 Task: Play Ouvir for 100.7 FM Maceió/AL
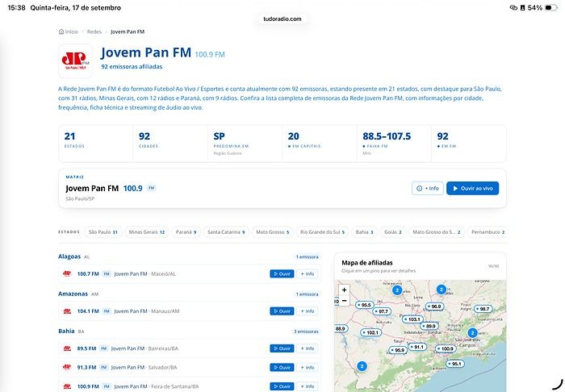point(282,274)
